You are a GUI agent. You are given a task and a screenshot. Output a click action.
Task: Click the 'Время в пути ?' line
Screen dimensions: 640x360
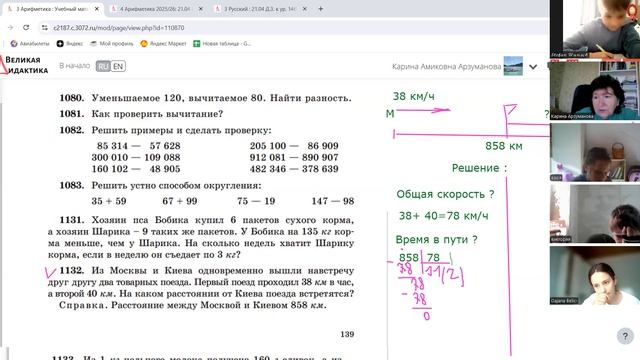point(437,240)
